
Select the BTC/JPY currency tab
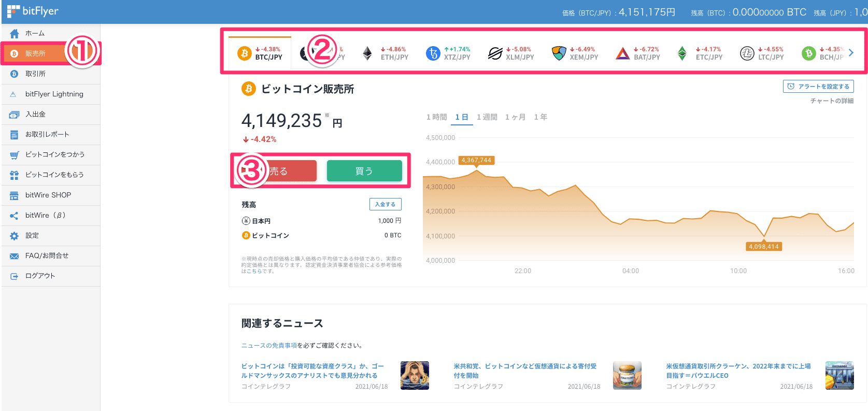tap(260, 53)
